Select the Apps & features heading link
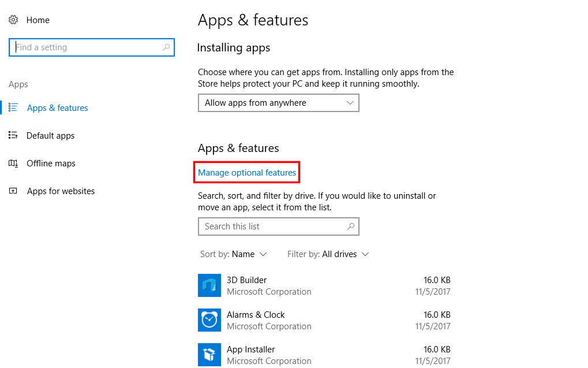588x368 pixels. [x=57, y=107]
